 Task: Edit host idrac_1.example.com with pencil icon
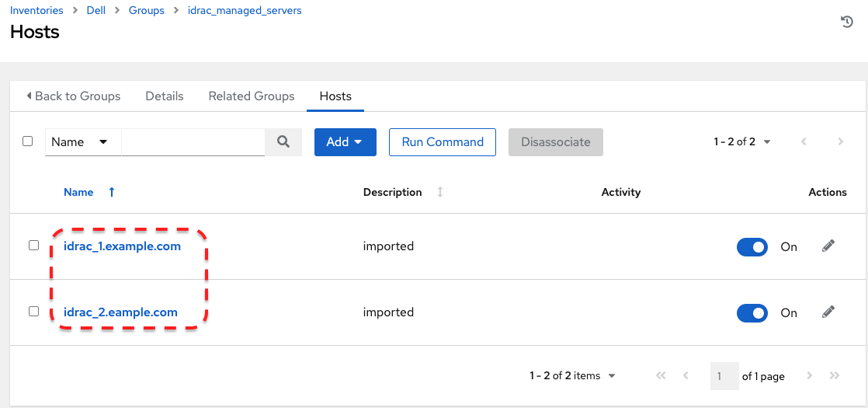point(828,246)
